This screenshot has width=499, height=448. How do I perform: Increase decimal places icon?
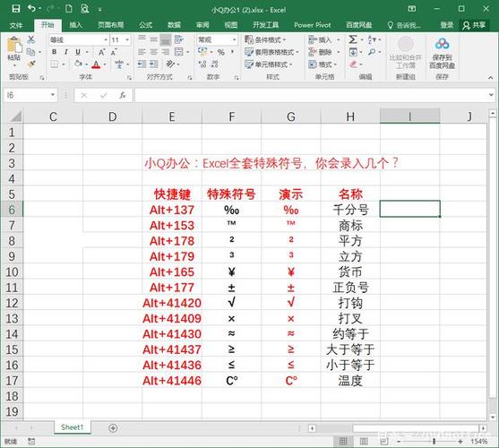[202, 65]
